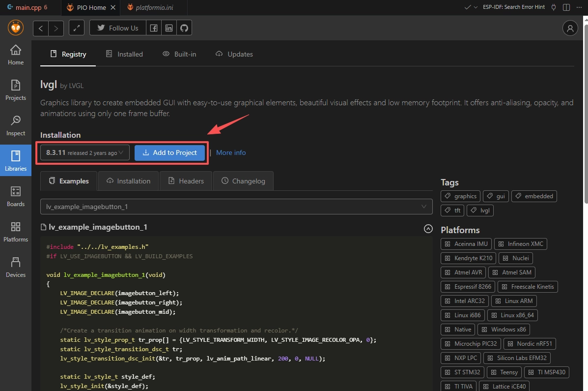Viewport: 588px width, 391px height.
Task: Open the user account profile icon
Action: (570, 28)
